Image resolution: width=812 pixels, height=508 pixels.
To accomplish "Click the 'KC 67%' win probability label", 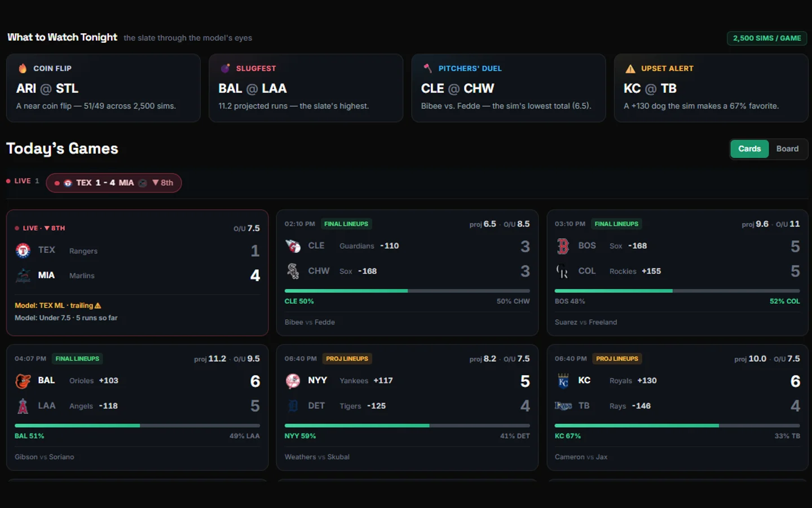I will pyautogui.click(x=568, y=436).
